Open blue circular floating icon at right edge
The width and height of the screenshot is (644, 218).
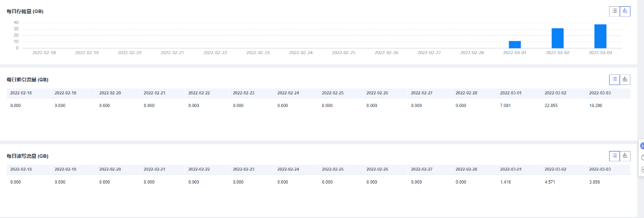[642, 146]
